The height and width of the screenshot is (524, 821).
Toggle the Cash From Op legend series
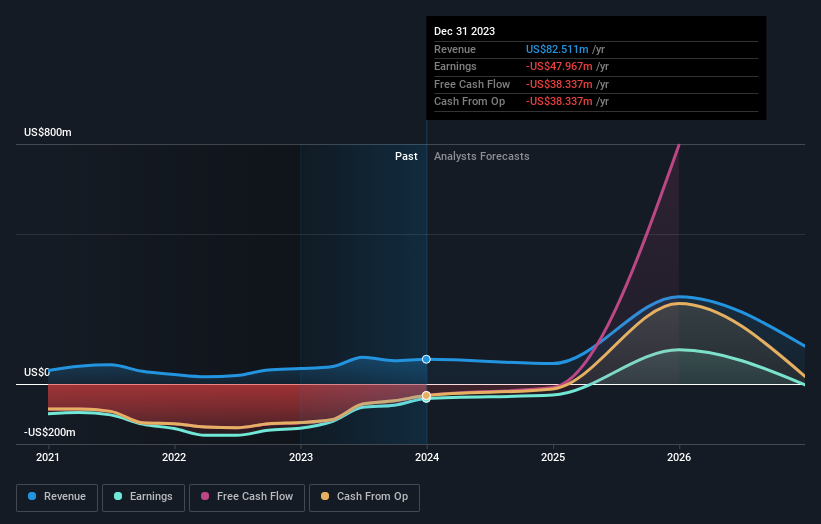point(364,497)
